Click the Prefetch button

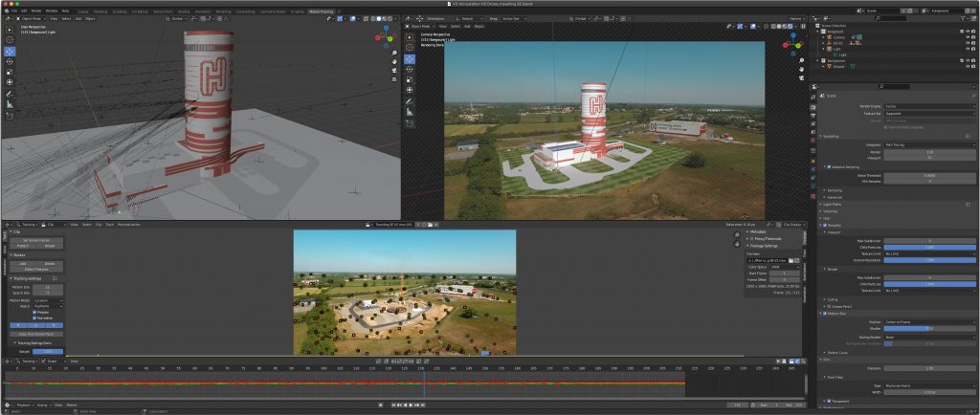(x=23, y=246)
